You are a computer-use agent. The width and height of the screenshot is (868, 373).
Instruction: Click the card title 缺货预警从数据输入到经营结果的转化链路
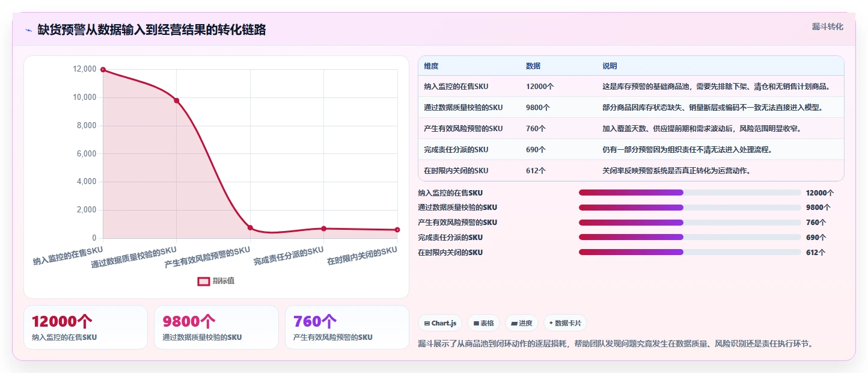point(151,30)
